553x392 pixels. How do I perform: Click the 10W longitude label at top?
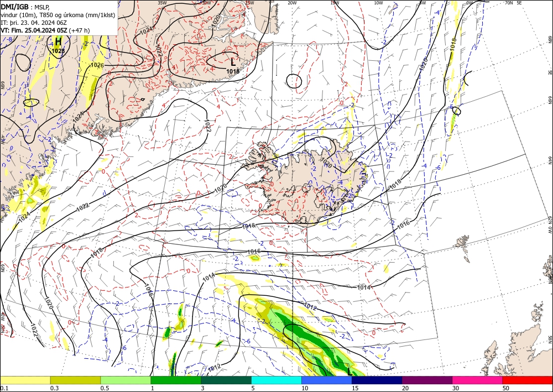coord(378,3)
